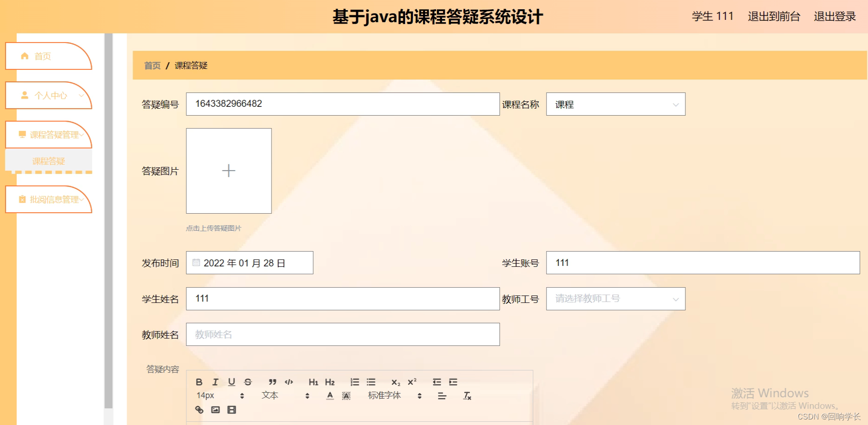Apply underline formatting in the editor

click(x=231, y=382)
